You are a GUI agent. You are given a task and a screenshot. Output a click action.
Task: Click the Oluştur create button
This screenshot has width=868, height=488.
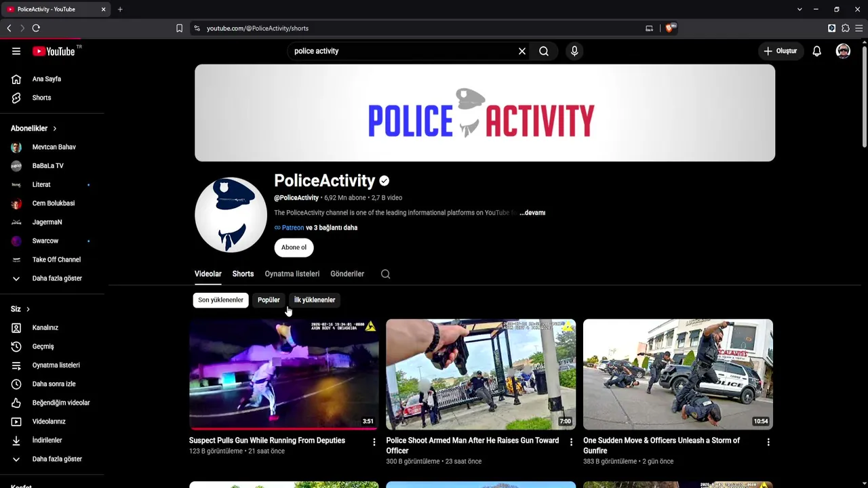[781, 51]
